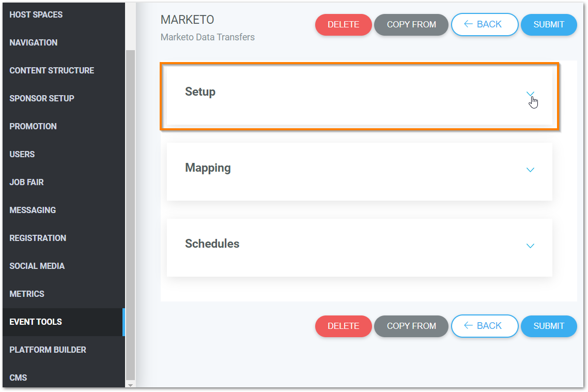The image size is (588, 392).
Task: Click the MARKETO page title
Action: (x=187, y=20)
